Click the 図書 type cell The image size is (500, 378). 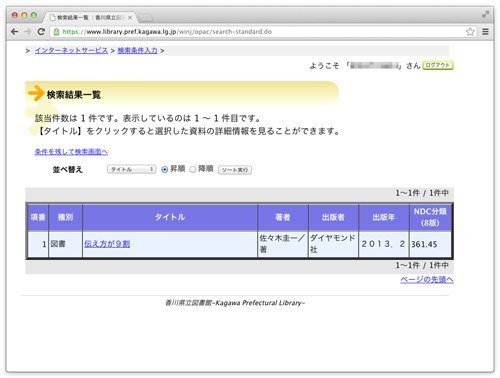click(65, 244)
